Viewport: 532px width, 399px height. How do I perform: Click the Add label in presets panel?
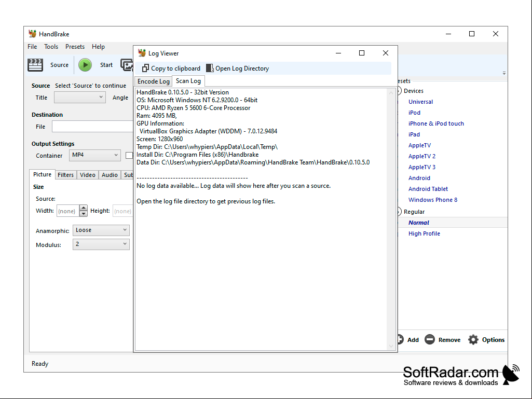(x=413, y=340)
